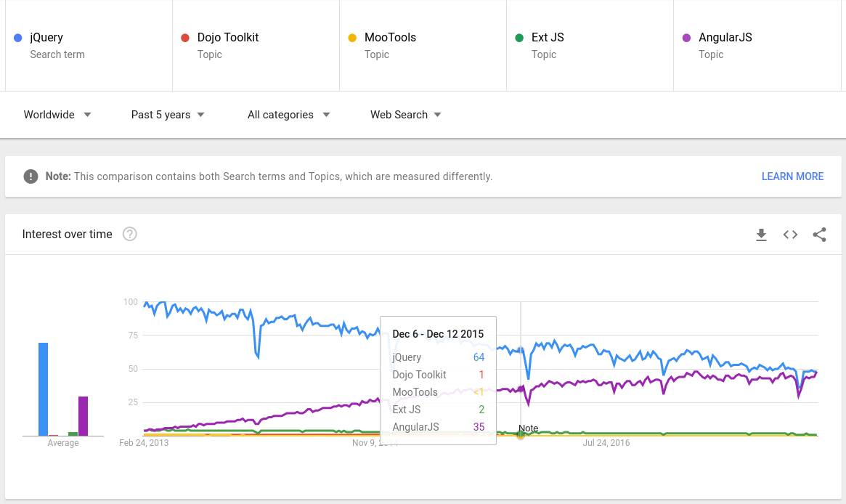Click the Jul 24, 2016 axis label

pos(606,443)
